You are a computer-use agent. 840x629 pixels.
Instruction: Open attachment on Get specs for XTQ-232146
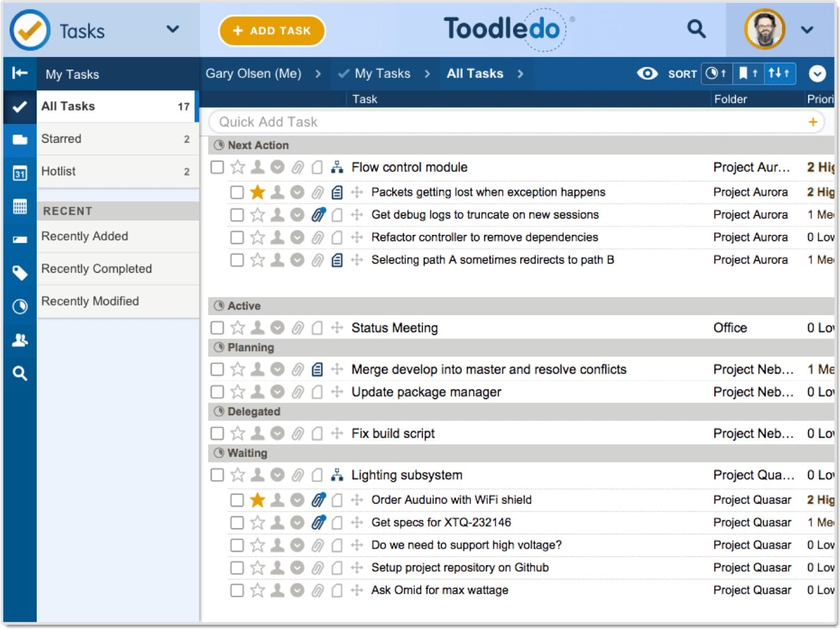318,523
